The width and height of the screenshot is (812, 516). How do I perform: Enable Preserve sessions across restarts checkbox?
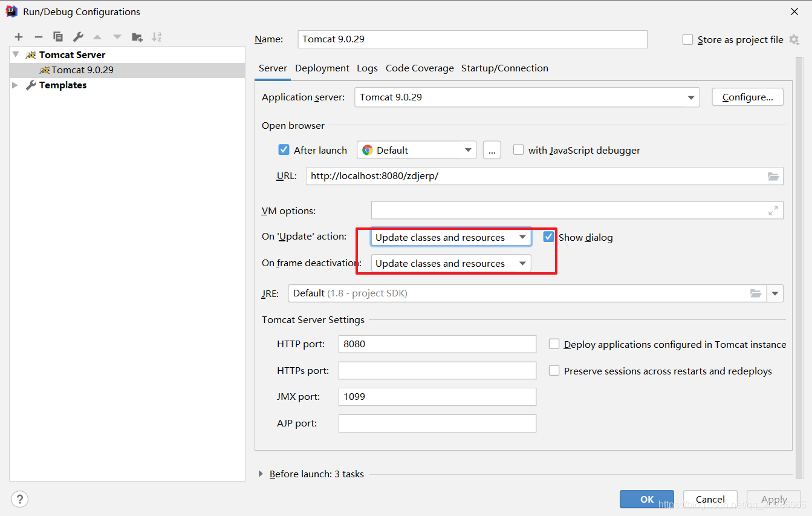[554, 371]
